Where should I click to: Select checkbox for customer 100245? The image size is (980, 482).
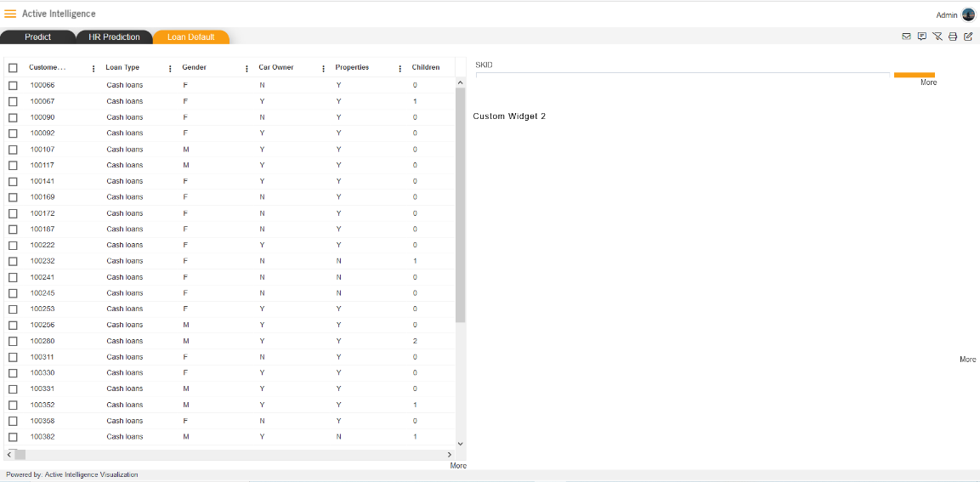(x=13, y=293)
